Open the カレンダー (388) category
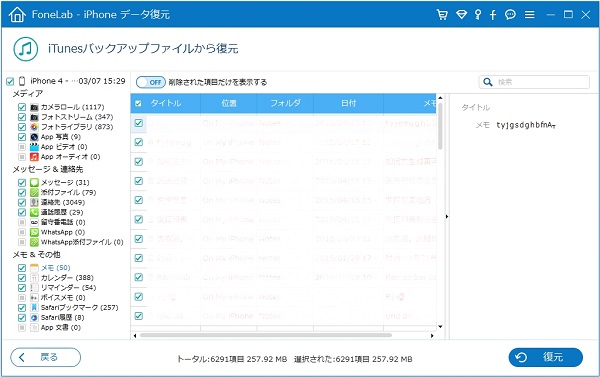The height and width of the screenshot is (377, 600). 67,277
